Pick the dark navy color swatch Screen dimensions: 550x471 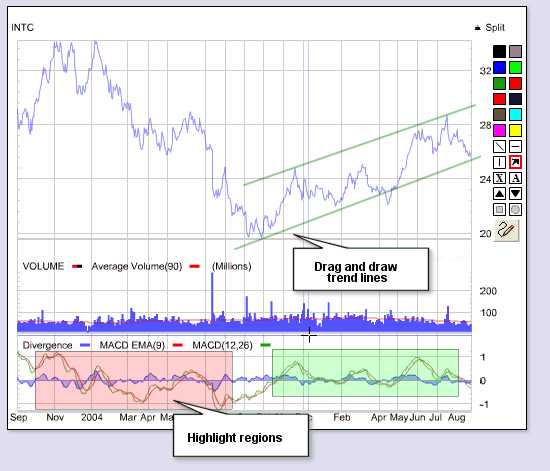pyautogui.click(x=515, y=99)
